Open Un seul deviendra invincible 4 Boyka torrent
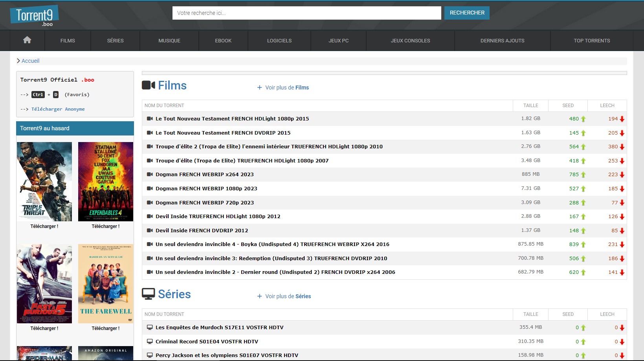Image resolution: width=644 pixels, height=361 pixels. point(272,244)
